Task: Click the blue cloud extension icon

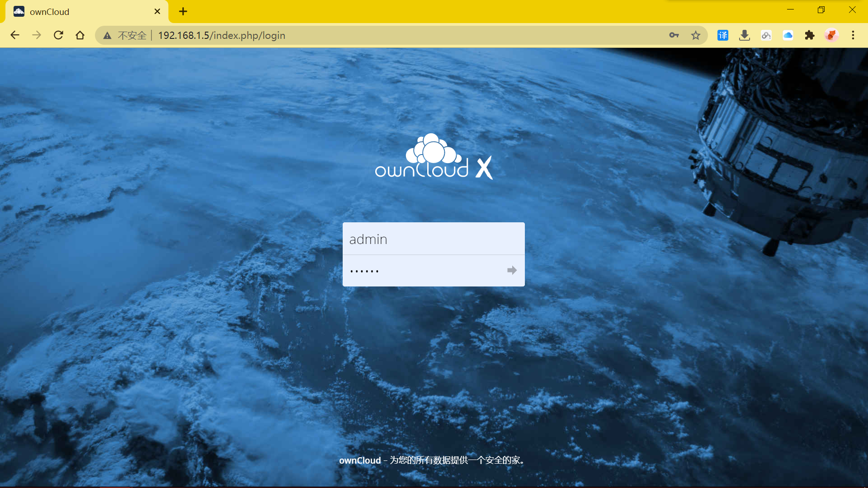Action: coord(788,35)
